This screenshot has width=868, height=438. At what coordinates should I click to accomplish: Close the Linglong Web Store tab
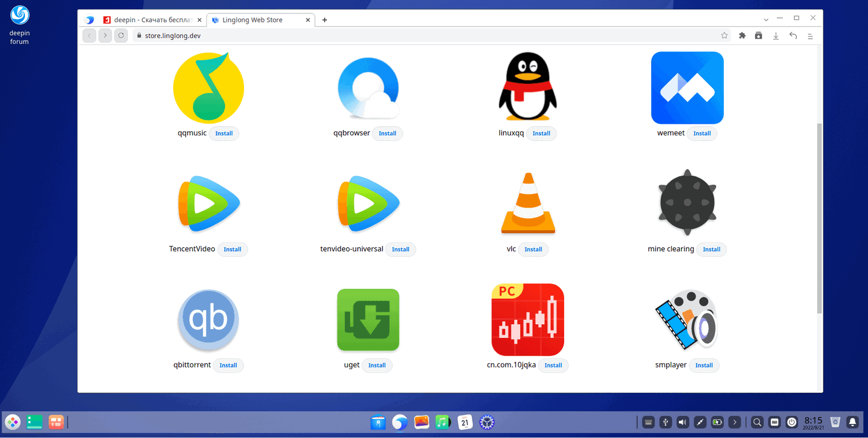click(308, 20)
